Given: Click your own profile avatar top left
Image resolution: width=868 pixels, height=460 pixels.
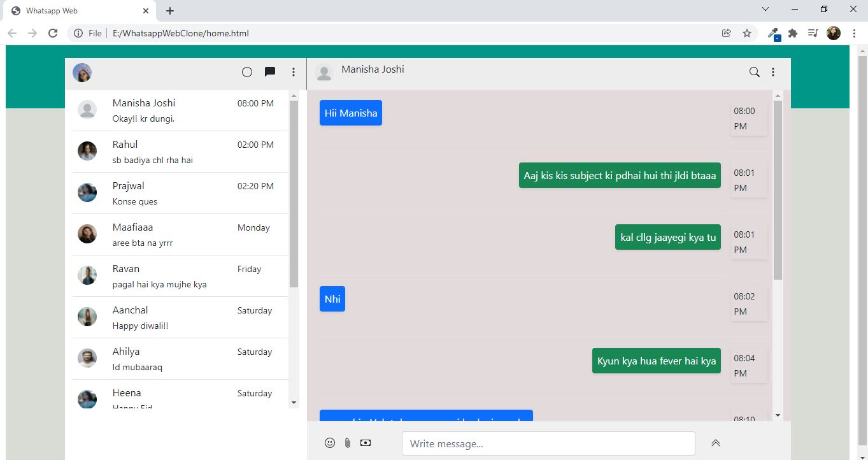Looking at the screenshot, I should pyautogui.click(x=82, y=72).
